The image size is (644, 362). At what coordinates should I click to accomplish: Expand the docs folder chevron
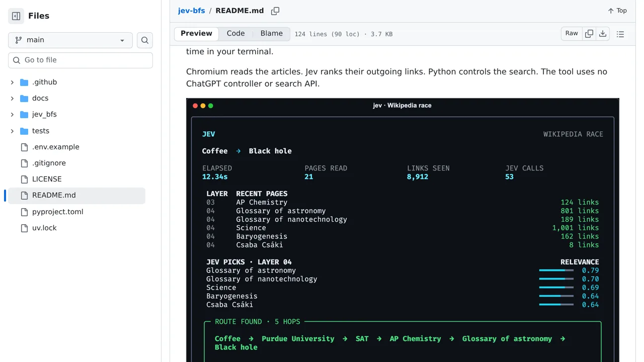(x=12, y=98)
